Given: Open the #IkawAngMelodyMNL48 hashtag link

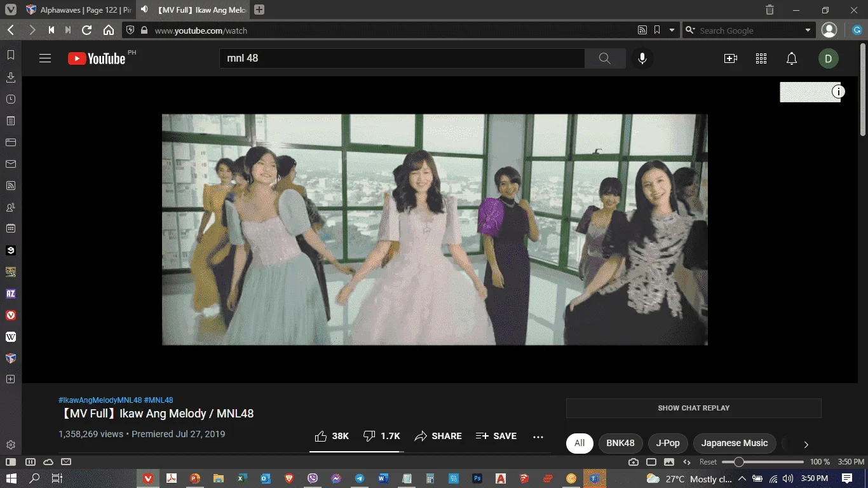Looking at the screenshot, I should (x=100, y=400).
